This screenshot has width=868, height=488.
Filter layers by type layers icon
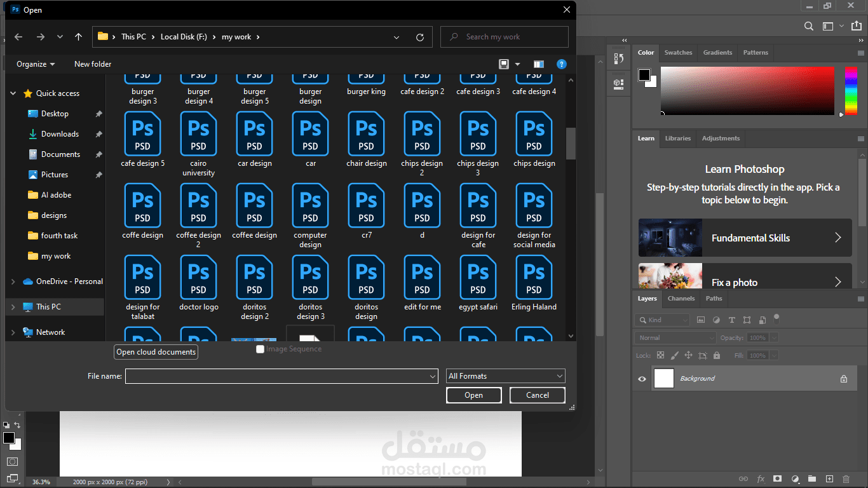tap(731, 320)
